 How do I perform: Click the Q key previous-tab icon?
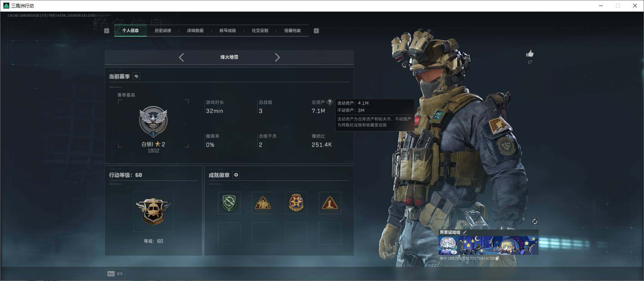pyautogui.click(x=107, y=31)
